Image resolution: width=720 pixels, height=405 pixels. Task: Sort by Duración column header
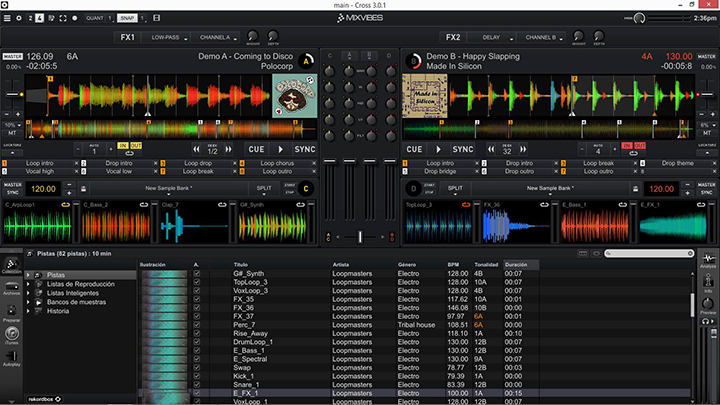pyautogui.click(x=521, y=265)
